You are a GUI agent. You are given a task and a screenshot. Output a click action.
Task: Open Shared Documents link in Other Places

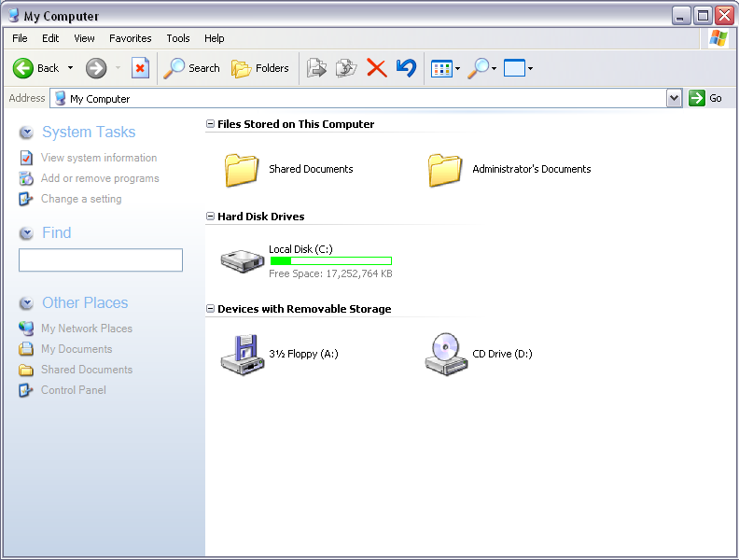click(x=87, y=370)
